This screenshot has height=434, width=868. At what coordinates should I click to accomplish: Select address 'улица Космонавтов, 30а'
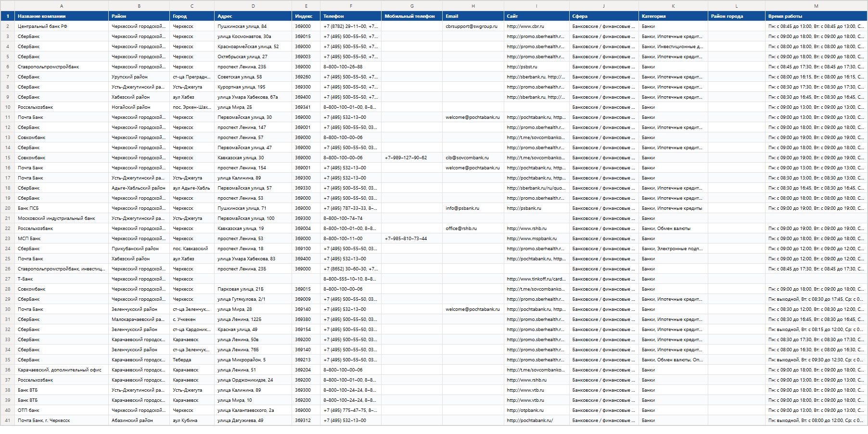pyautogui.click(x=253, y=37)
